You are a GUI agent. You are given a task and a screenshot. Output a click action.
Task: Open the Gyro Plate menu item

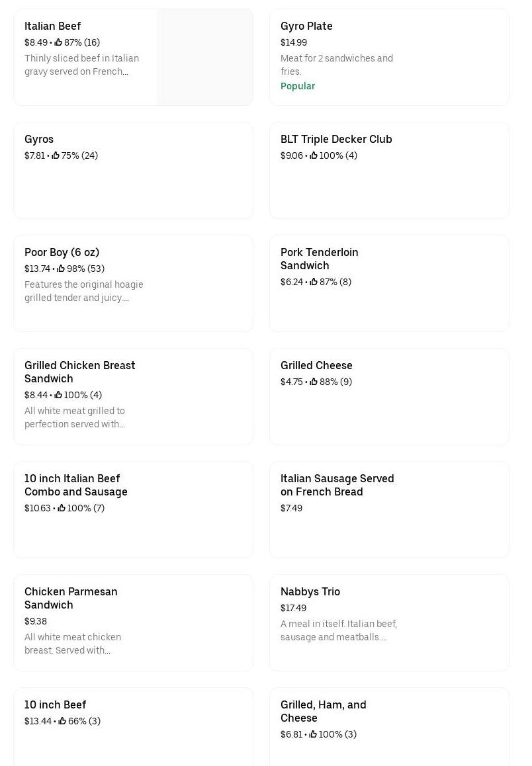pyautogui.click(x=389, y=57)
